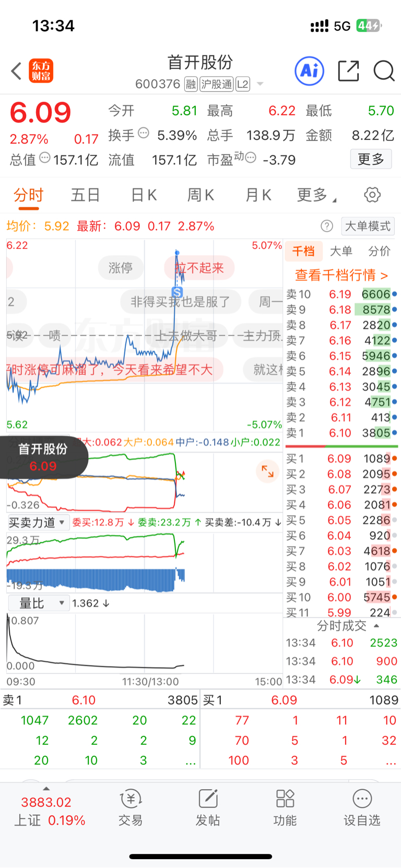401x868 pixels.
Task: Tap the info icon next to 市盈动
Action: click(x=251, y=157)
